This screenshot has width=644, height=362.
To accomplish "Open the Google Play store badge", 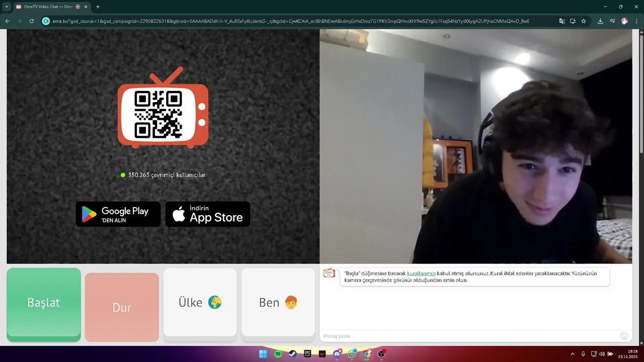I will coord(118,214).
